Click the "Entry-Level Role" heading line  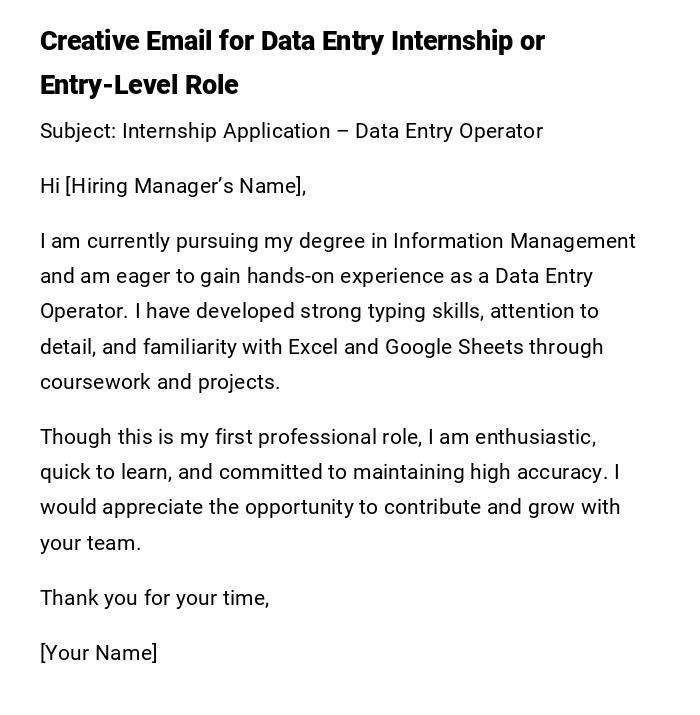coord(139,85)
